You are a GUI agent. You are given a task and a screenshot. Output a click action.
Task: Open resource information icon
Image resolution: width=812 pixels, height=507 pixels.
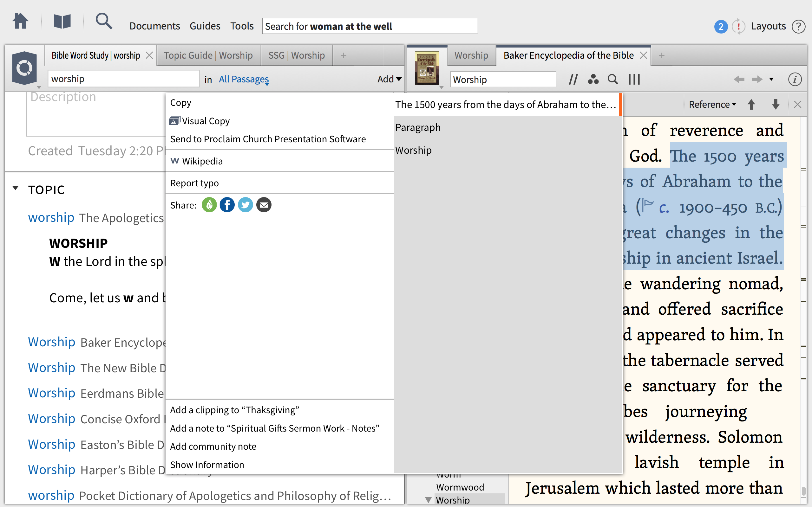point(795,80)
